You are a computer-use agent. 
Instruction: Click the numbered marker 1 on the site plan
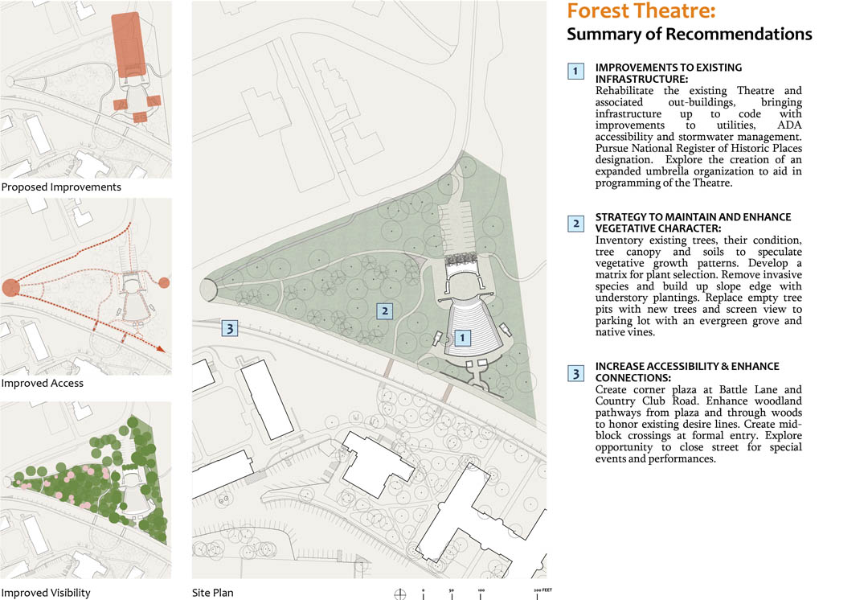tap(462, 337)
